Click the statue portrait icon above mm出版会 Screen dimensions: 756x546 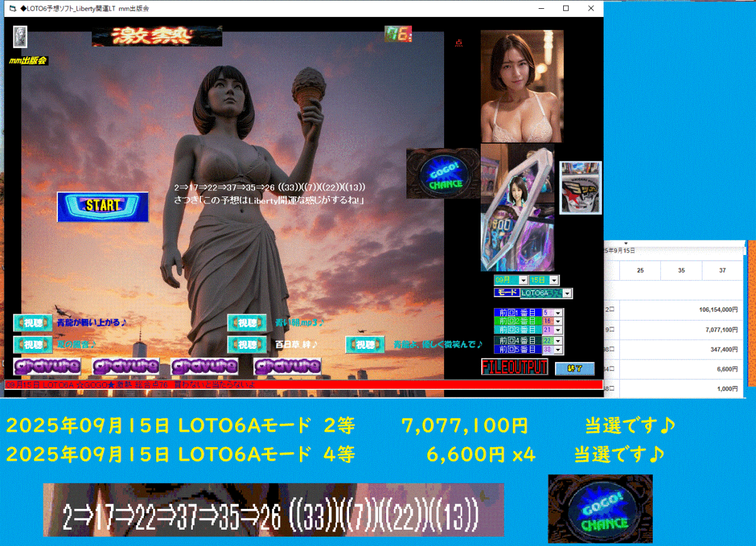coord(20,37)
